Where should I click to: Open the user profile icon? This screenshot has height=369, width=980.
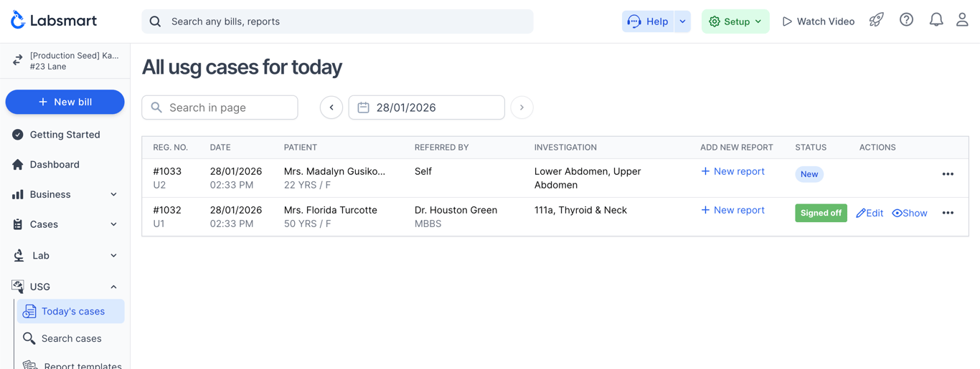[962, 21]
